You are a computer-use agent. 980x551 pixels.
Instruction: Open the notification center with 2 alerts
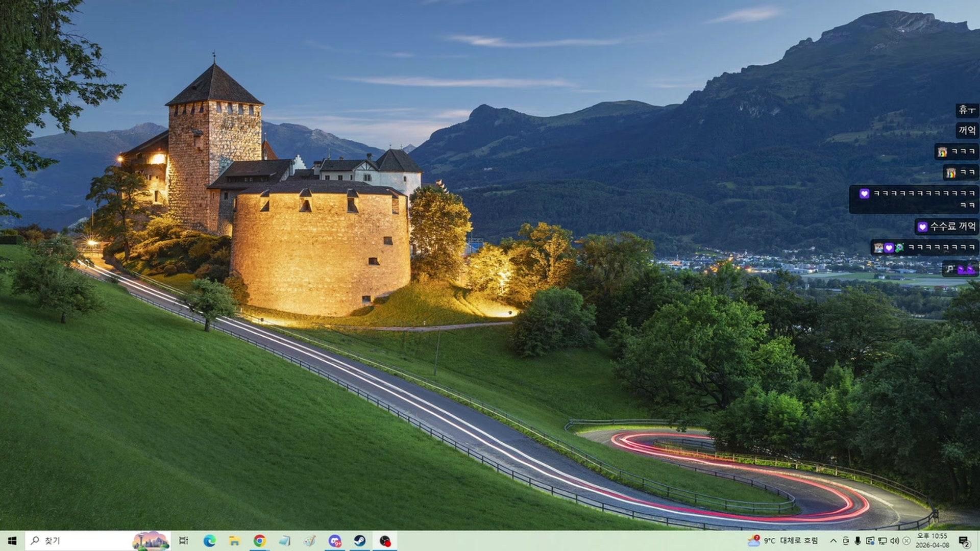tap(964, 541)
